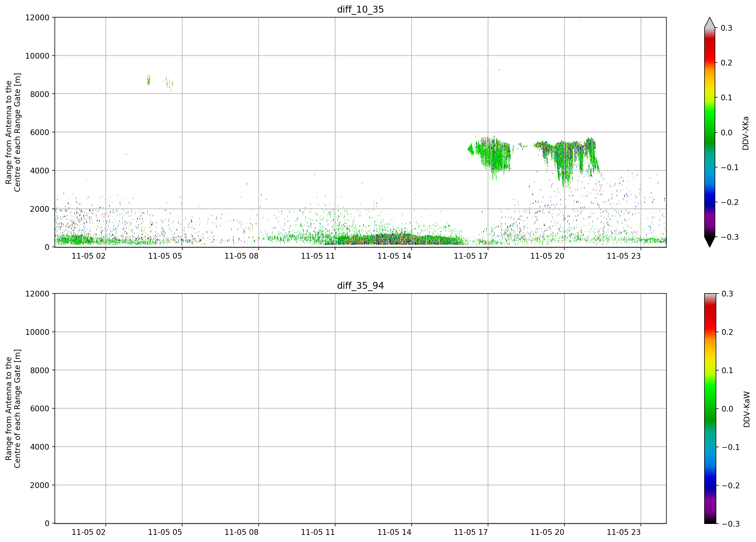
Task: Click the 0.2 tick on DDV-XKa colorbar
Action: coord(726,63)
